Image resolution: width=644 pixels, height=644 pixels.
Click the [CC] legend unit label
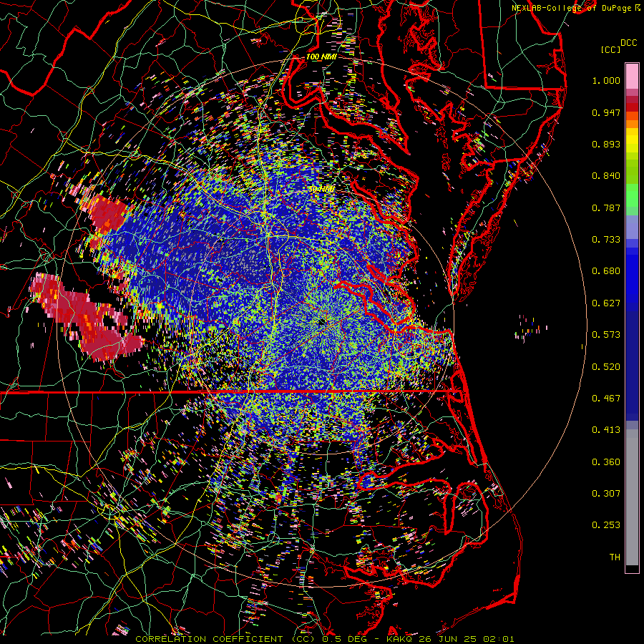click(x=610, y=49)
